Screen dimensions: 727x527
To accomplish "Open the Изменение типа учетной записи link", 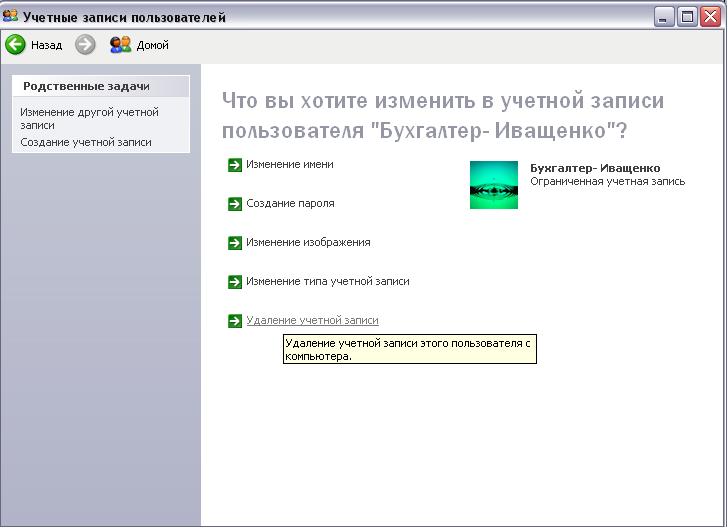I will 328,281.
